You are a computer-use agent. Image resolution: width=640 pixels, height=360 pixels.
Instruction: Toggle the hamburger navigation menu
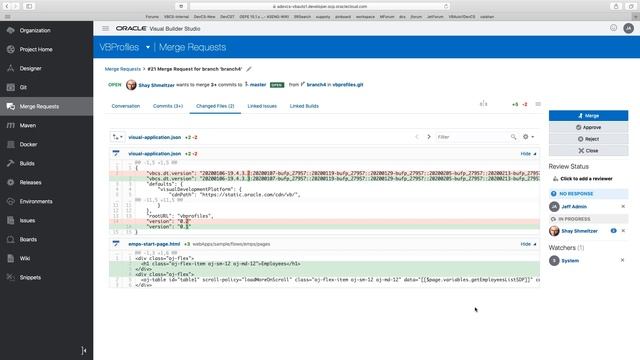[105, 29]
